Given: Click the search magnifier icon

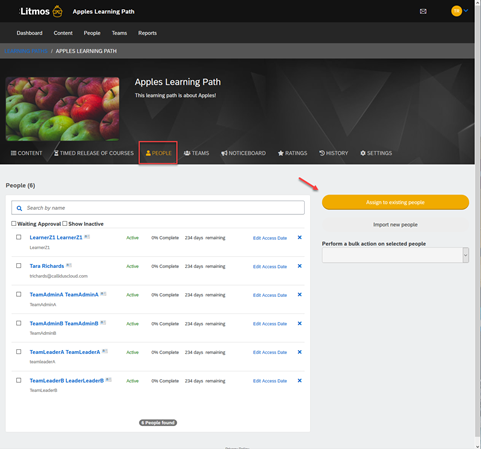Looking at the screenshot, I should point(19,208).
